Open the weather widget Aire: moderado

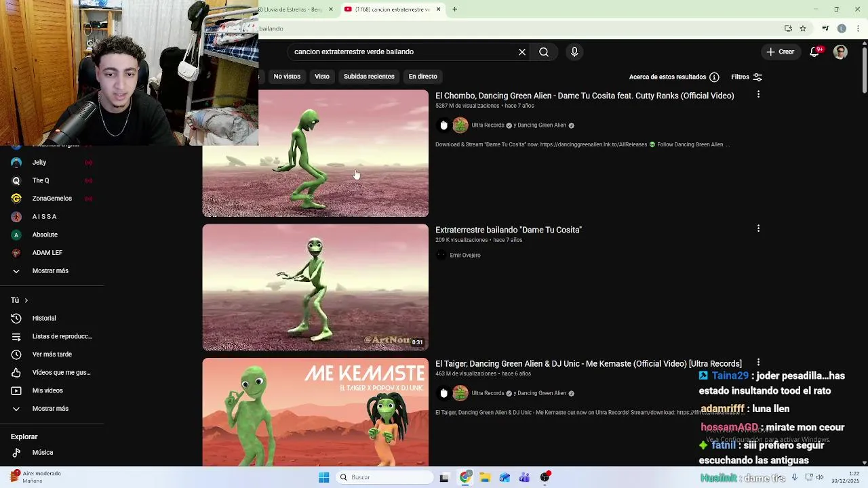tap(35, 477)
